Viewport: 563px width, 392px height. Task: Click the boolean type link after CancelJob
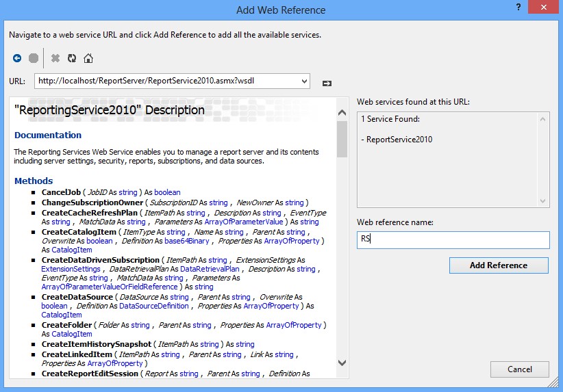167,192
